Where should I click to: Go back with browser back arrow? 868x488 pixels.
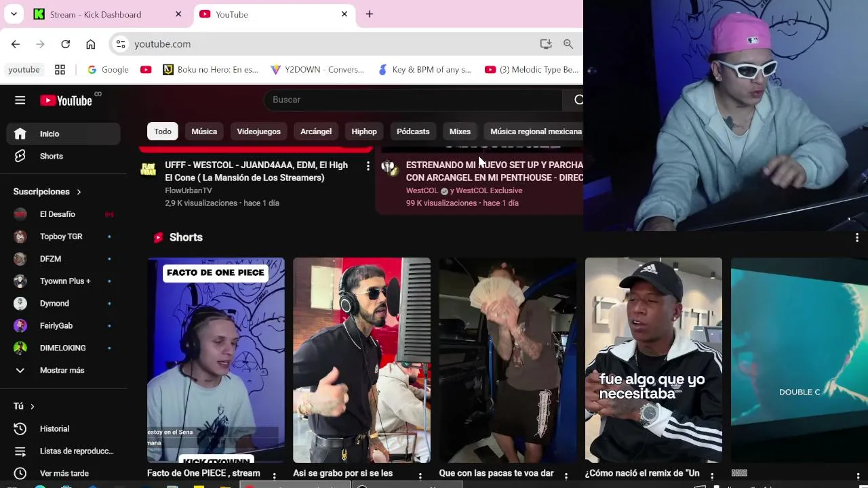pyautogui.click(x=16, y=44)
